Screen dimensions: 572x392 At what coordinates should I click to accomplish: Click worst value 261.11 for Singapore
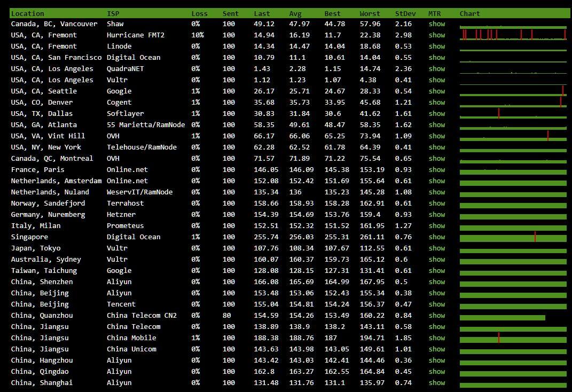[372, 237]
